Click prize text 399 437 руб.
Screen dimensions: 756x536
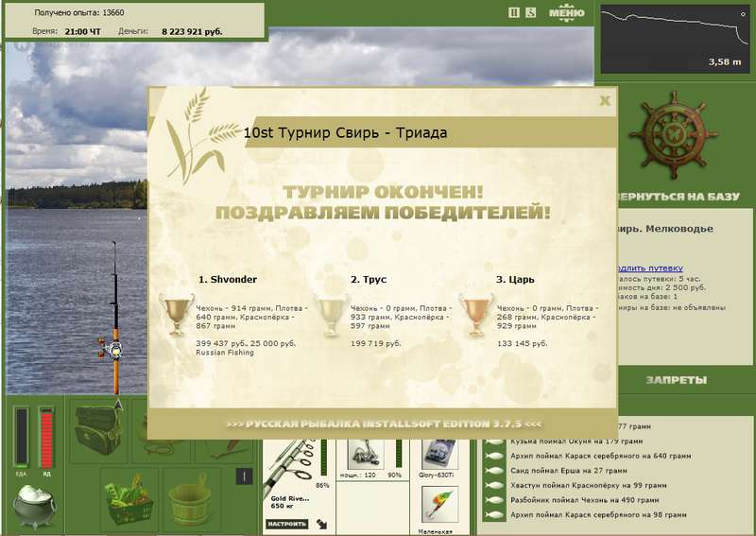click(x=219, y=343)
